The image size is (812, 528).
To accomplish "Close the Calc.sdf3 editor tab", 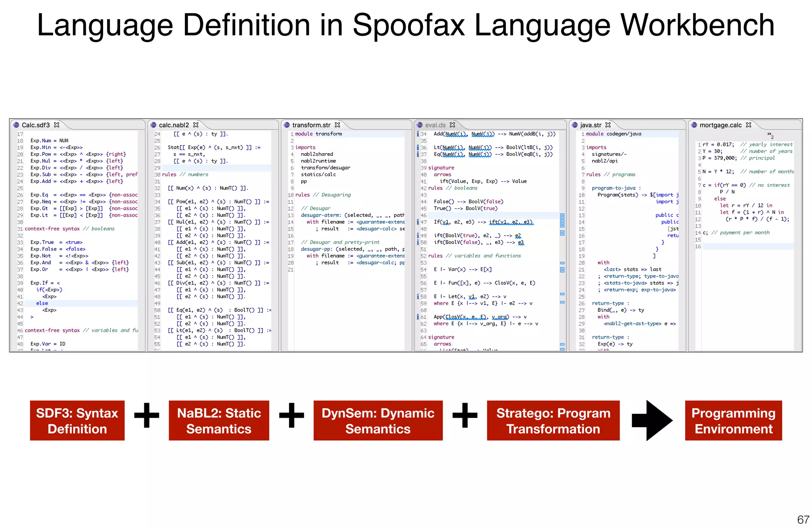I will click(57, 125).
